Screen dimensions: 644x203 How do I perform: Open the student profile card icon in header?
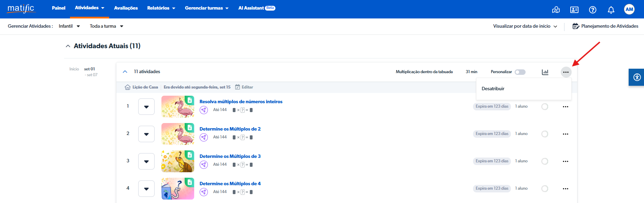pyautogui.click(x=574, y=10)
